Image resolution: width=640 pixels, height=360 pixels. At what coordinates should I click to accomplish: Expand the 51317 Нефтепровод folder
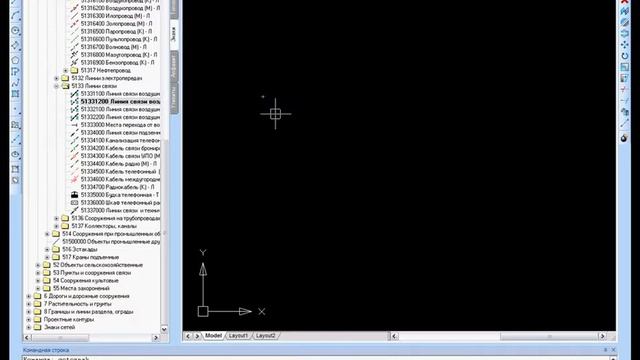pos(66,71)
